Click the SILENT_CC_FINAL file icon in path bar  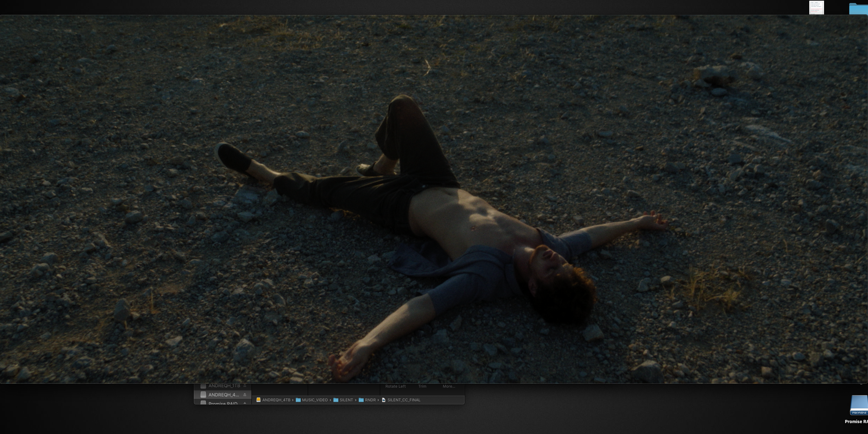point(384,400)
